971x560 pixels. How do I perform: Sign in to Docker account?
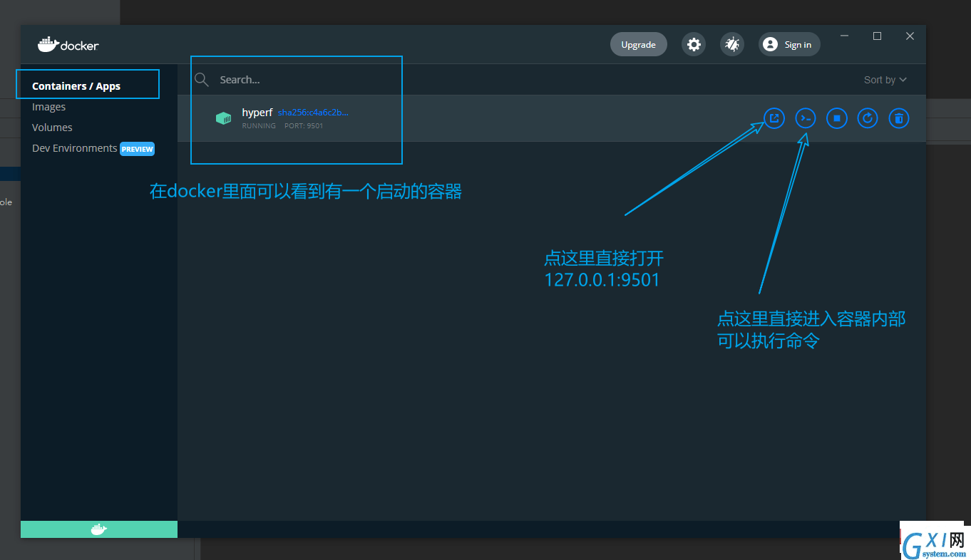point(789,44)
